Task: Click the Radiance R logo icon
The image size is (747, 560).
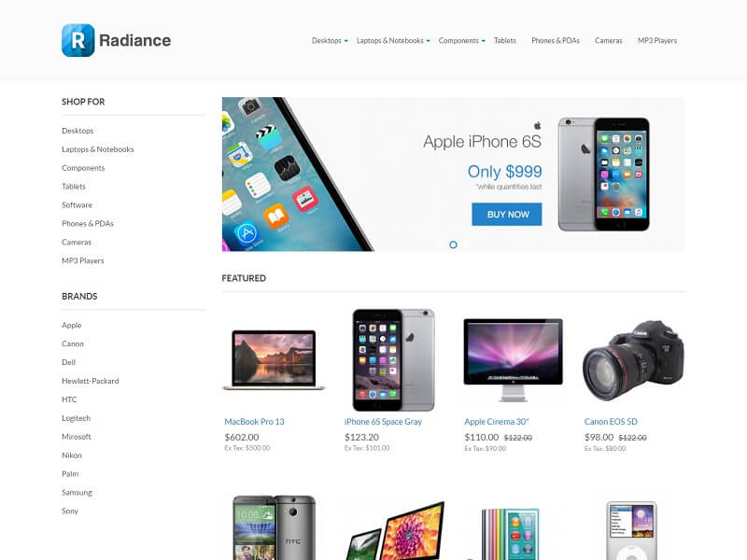Action: [78, 40]
